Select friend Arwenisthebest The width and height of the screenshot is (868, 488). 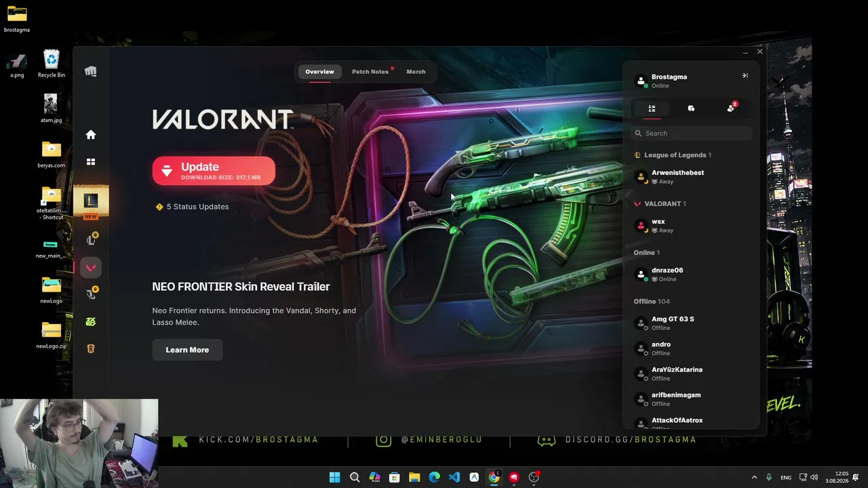click(x=691, y=177)
